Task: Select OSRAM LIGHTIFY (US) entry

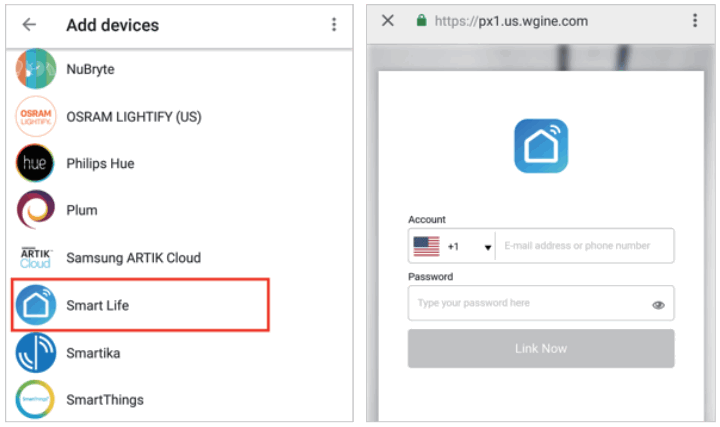Action: [x=179, y=116]
